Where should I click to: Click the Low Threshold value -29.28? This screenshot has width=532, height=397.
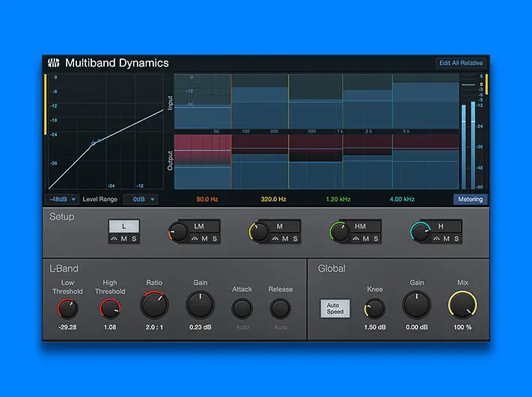click(67, 327)
